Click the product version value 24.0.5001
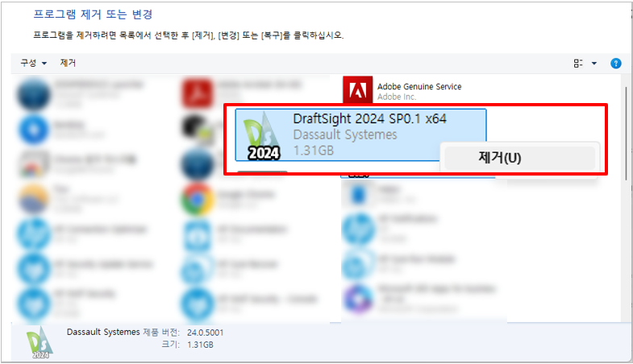This screenshot has height=364, width=633. pyautogui.click(x=205, y=333)
